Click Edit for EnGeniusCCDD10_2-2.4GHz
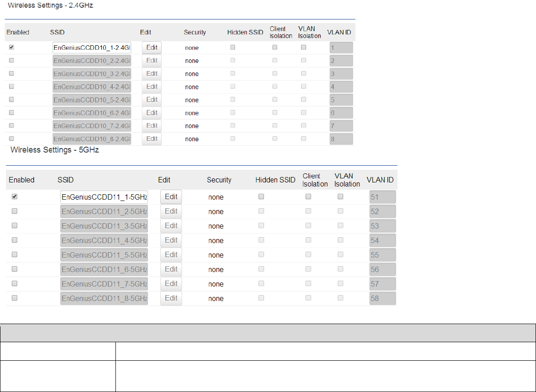 coord(152,61)
